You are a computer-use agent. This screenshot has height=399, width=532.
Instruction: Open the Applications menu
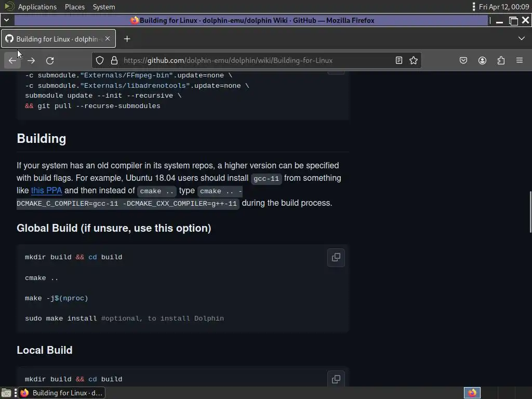(37, 7)
